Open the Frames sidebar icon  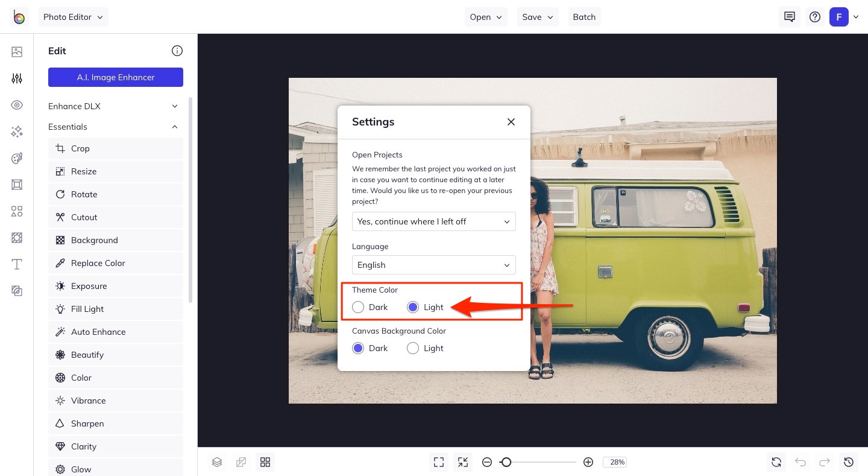click(17, 185)
